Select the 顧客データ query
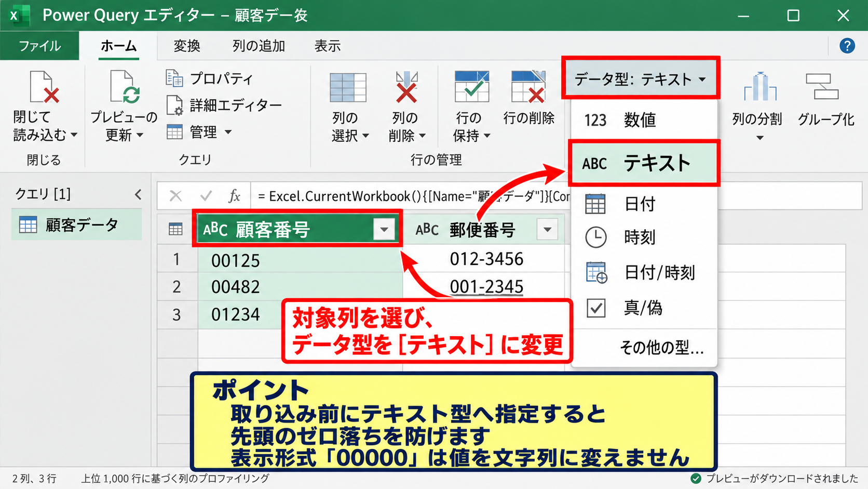The height and width of the screenshot is (489, 868). point(77,224)
